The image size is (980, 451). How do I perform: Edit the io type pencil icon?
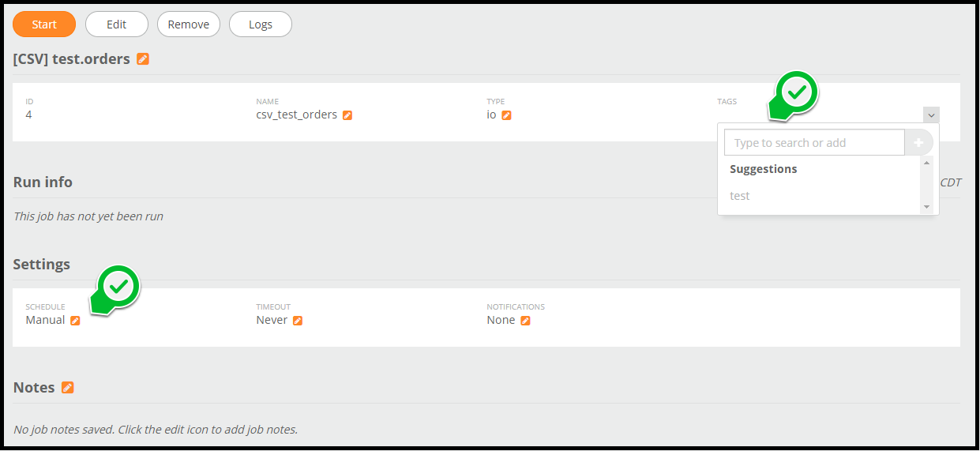507,115
